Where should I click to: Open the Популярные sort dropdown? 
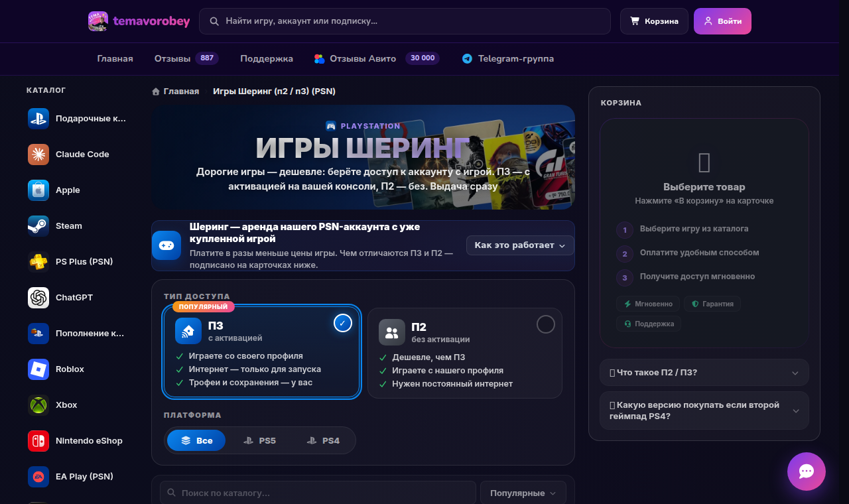point(523,493)
